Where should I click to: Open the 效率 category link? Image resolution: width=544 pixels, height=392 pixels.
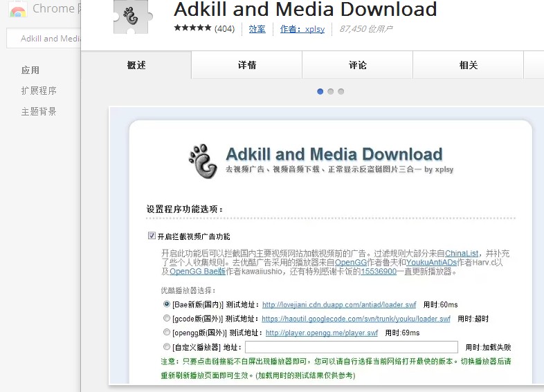(257, 29)
